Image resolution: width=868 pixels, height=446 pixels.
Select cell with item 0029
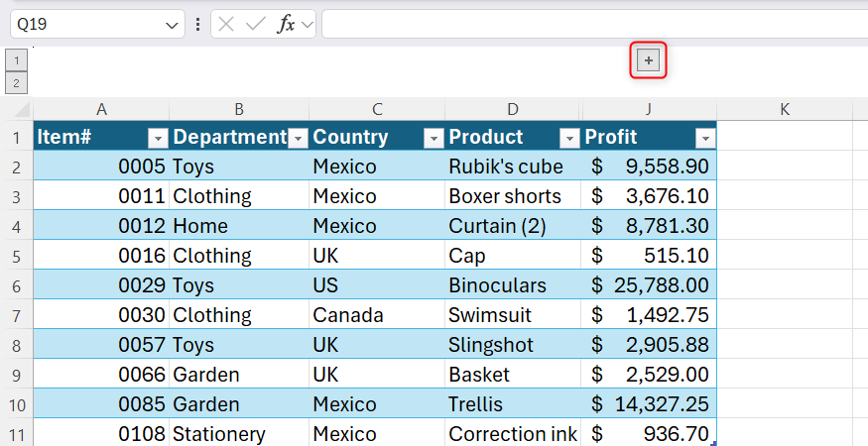101,285
